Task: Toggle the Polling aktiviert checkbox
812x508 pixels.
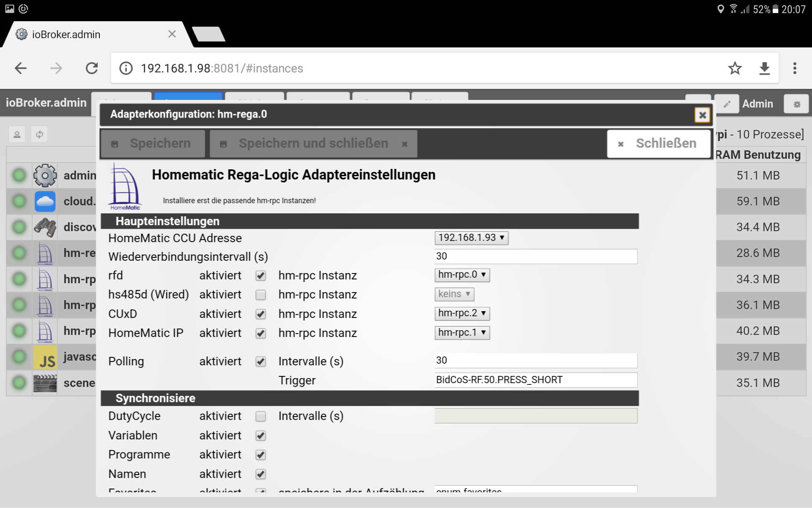Action: (261, 362)
